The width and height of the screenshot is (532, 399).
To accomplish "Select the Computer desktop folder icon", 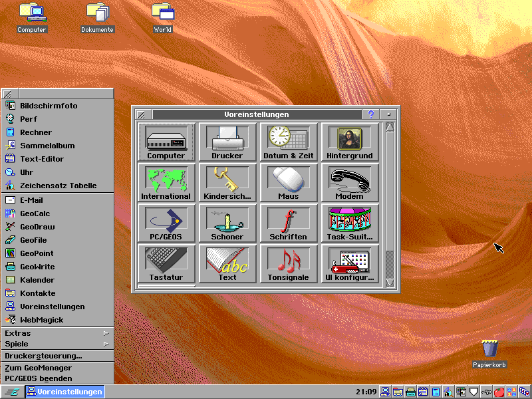I will [32, 18].
